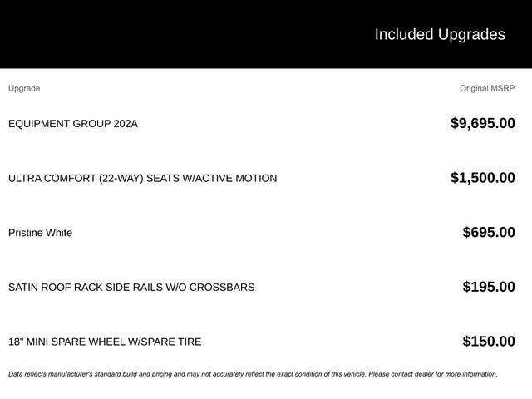Image resolution: width=532 pixels, height=399 pixels.
Task: Select the Upgrade column header
Action: [24, 88]
